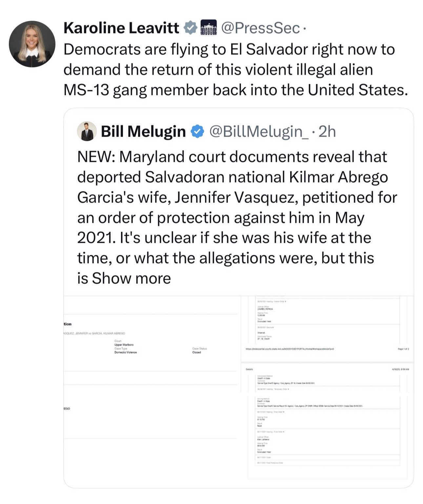
Task: Click the White House affiliation badge
Action: (208, 28)
